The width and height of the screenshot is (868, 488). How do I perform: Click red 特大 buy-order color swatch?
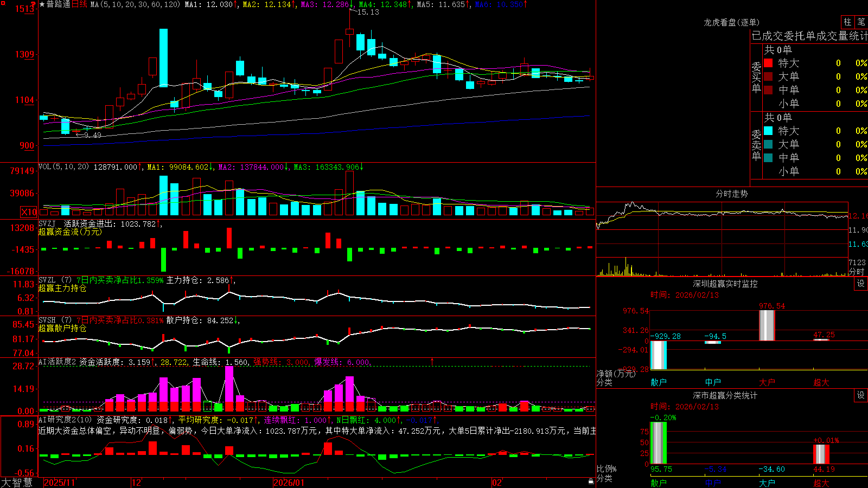point(768,63)
